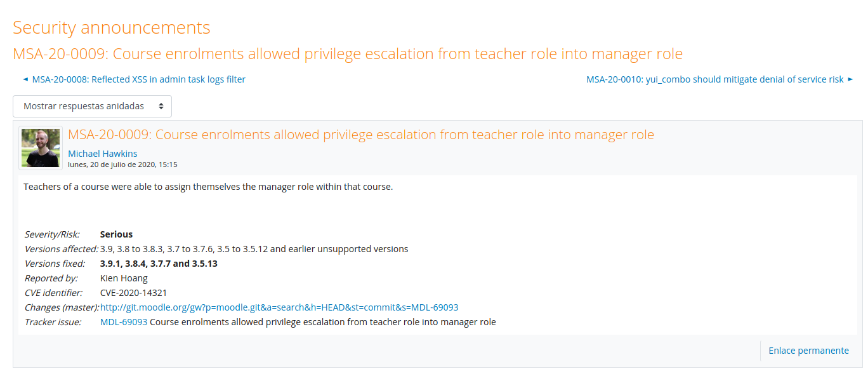Click the CVE-2020-14321 identifier text
Viewport: 868px width, 376px height.
[133, 293]
